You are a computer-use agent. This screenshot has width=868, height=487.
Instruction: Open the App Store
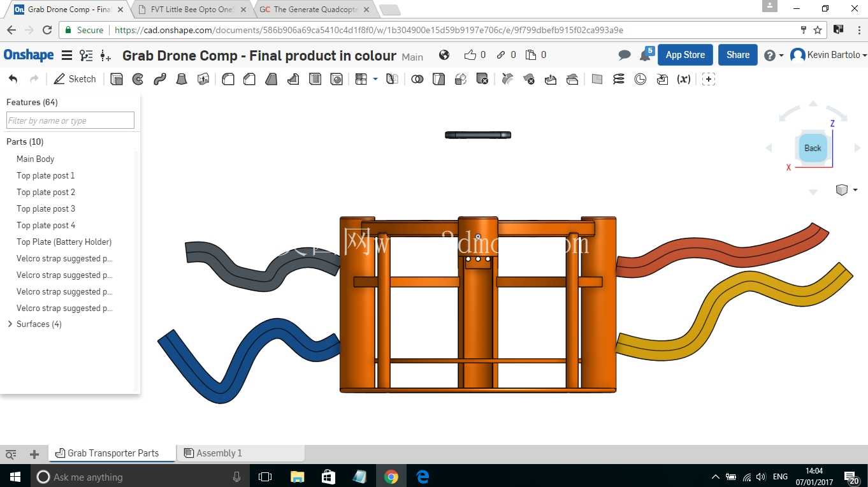click(685, 55)
